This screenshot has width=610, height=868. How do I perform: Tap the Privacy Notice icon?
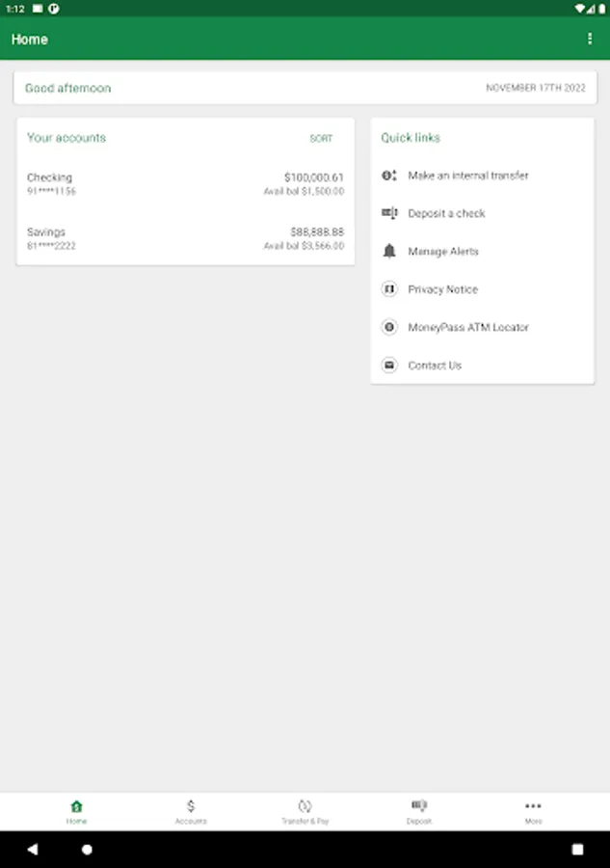click(x=389, y=289)
